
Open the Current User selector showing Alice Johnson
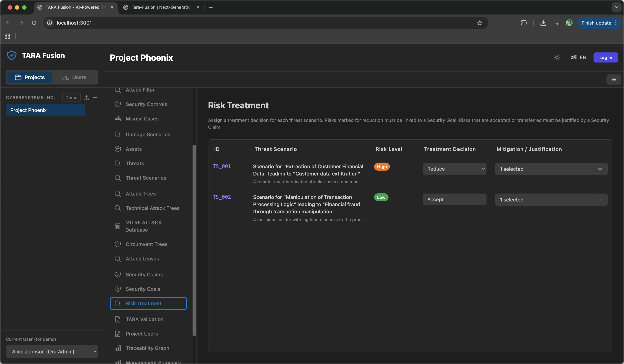52,351
